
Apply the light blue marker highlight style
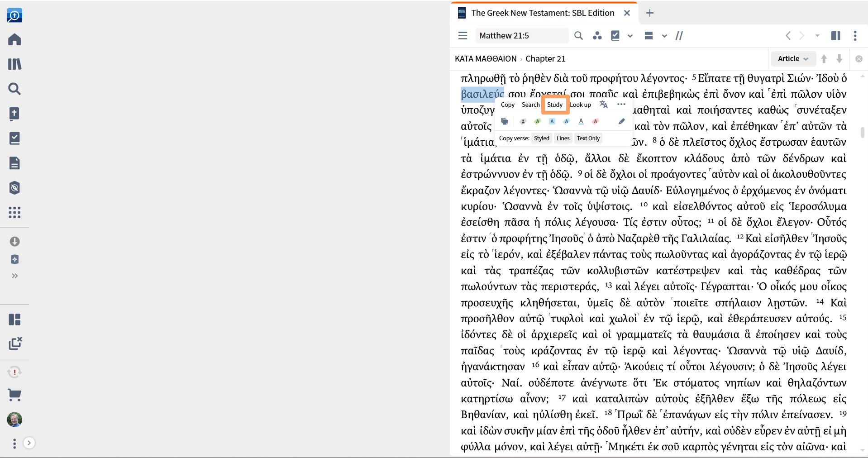567,121
